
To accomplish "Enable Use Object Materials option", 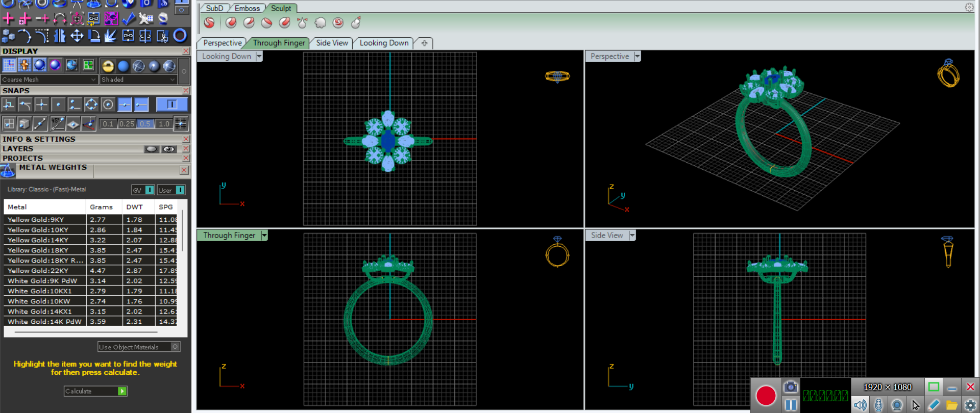I will pos(175,347).
